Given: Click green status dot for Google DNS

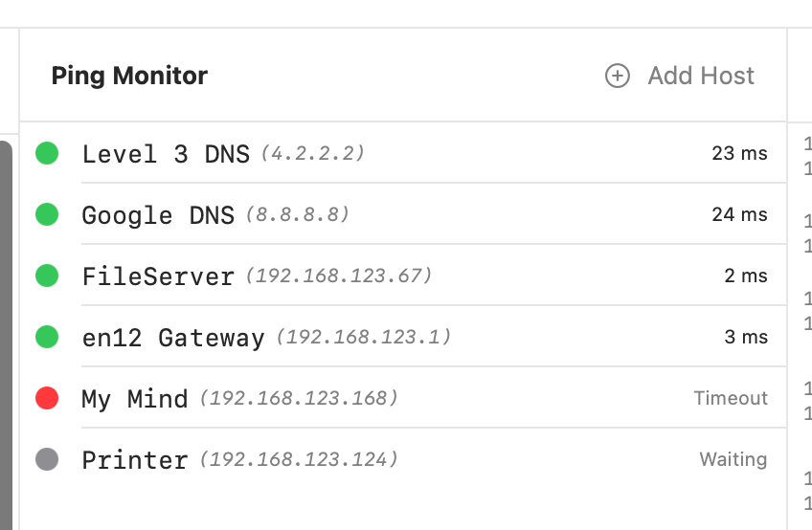Looking at the screenshot, I should click(x=47, y=214).
